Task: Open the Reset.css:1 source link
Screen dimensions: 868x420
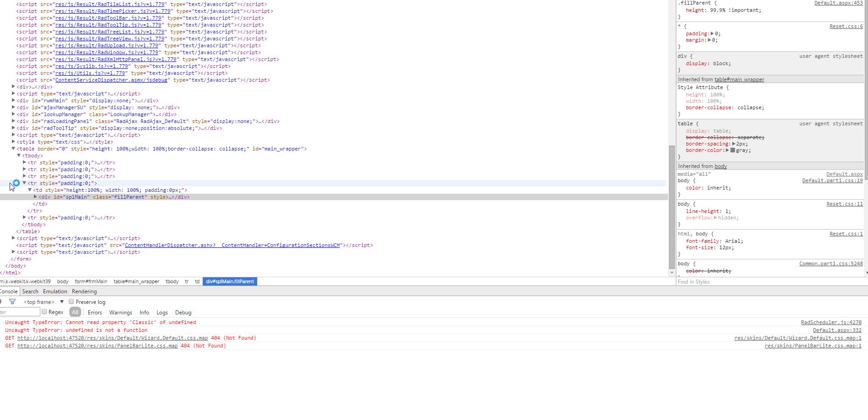Action: click(846, 234)
